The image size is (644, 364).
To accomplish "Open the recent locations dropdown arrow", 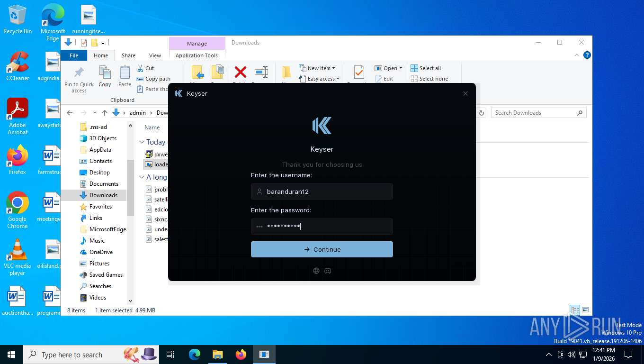I will tap(95, 113).
